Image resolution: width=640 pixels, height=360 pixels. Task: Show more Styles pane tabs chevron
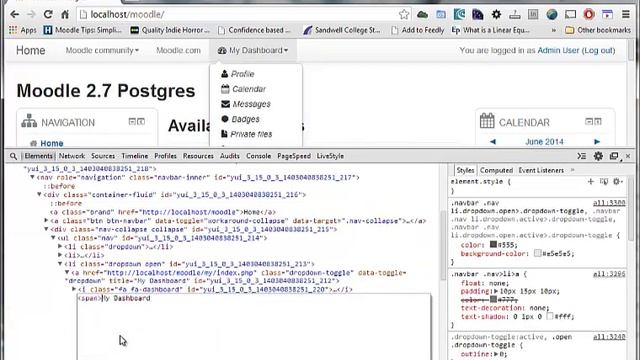point(572,170)
